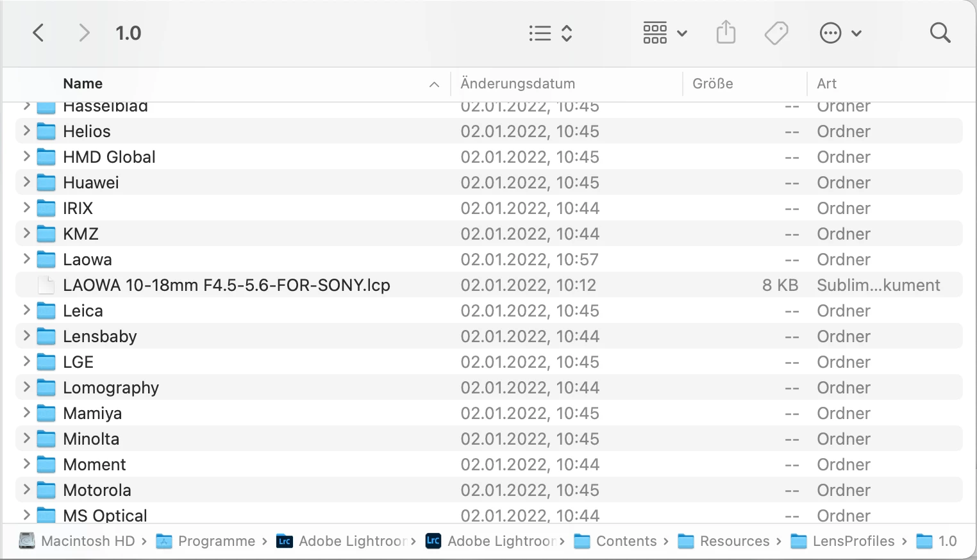
Task: Click the Tags toolbar icon
Action: pyautogui.click(x=776, y=33)
